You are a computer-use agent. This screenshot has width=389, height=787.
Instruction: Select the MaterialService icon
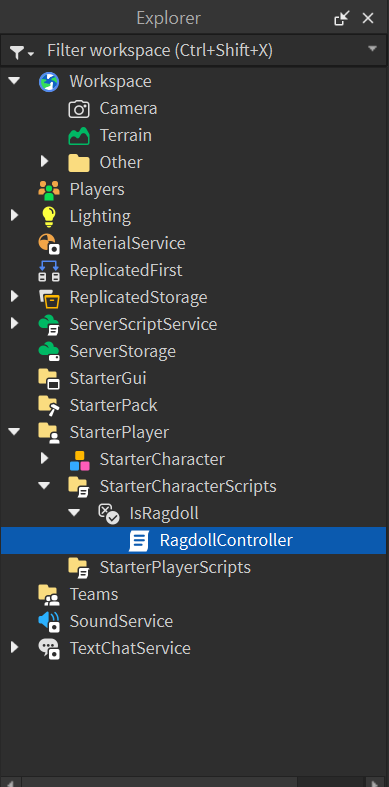coord(49,243)
